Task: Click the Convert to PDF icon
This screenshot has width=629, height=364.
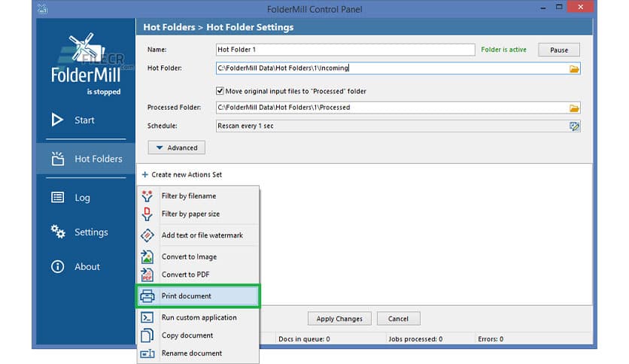Action: [147, 275]
